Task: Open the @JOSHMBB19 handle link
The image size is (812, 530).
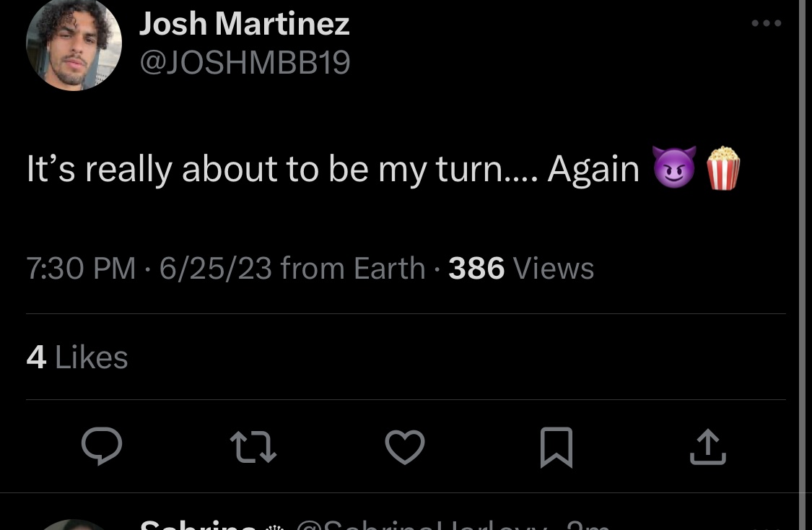Action: pyautogui.click(x=245, y=63)
